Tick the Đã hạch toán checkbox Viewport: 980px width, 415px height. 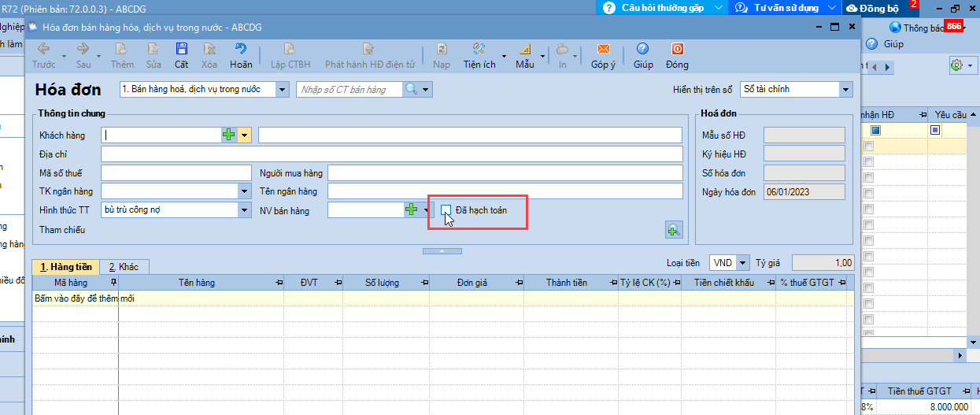[446, 210]
